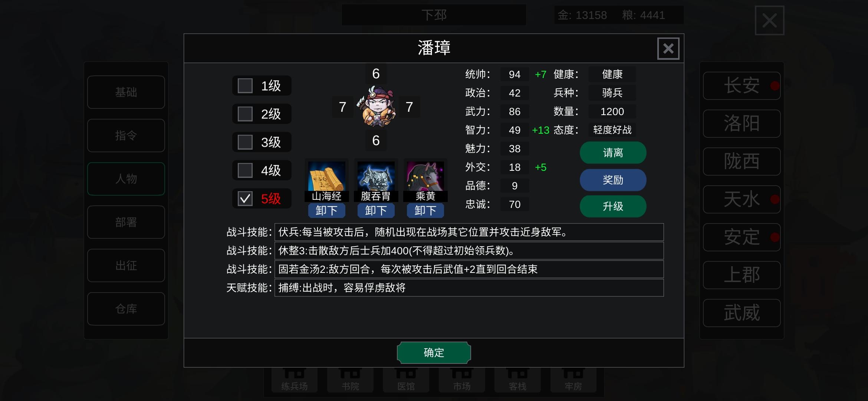Unequip the 山海经 item with 卸下

[326, 211]
